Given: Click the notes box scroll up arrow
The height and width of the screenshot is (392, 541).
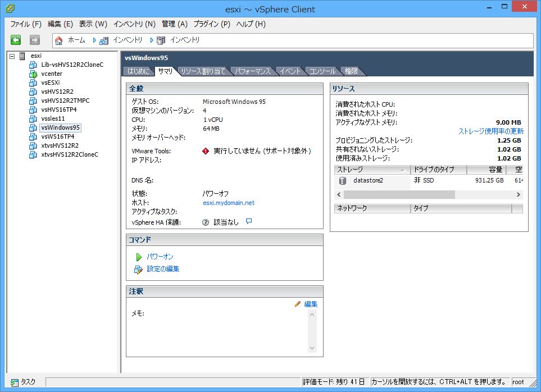Looking at the screenshot, I should click(312, 314).
